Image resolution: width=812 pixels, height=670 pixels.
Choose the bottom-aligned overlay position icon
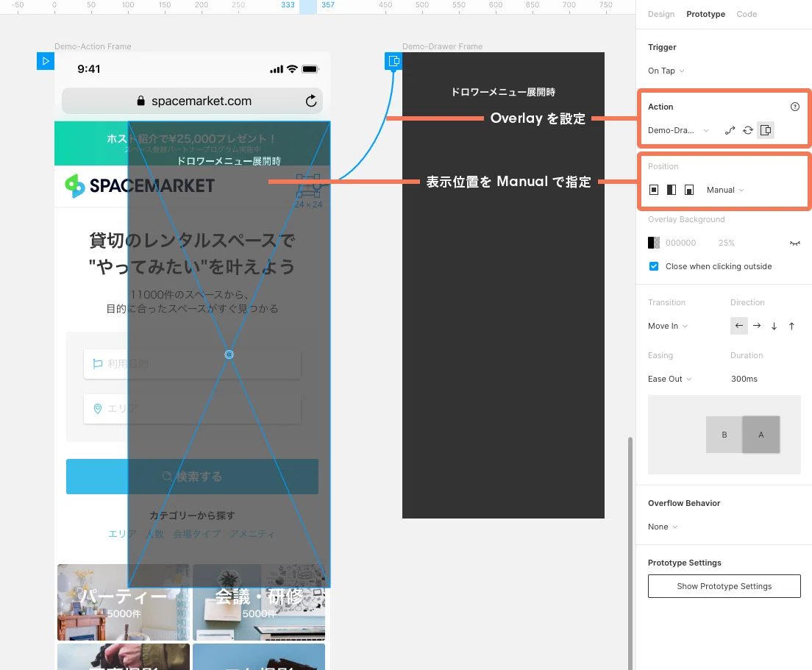[688, 190]
